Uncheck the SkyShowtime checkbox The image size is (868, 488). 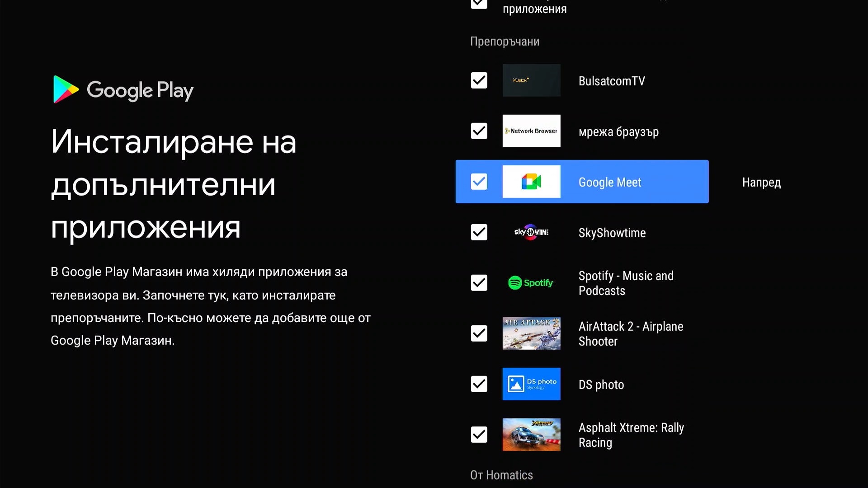479,232
